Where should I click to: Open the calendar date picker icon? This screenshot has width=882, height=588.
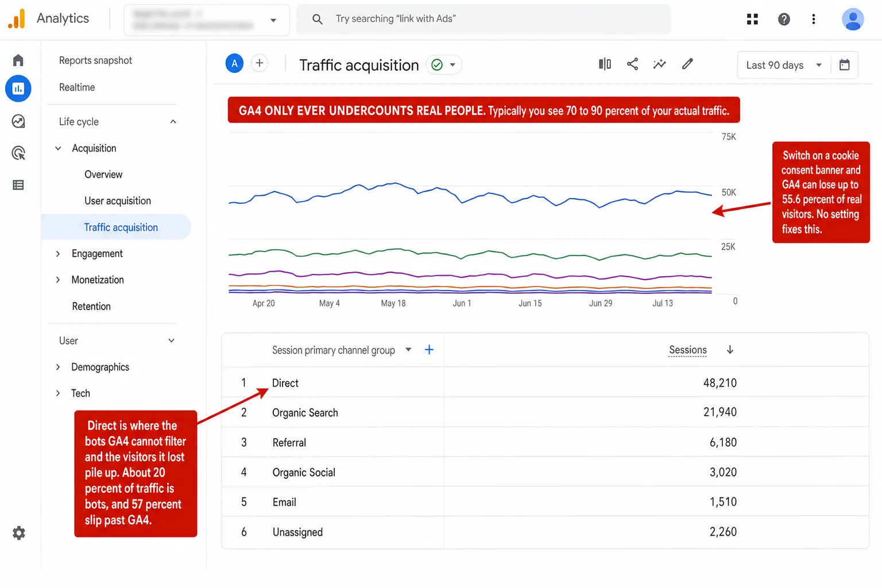pos(844,65)
